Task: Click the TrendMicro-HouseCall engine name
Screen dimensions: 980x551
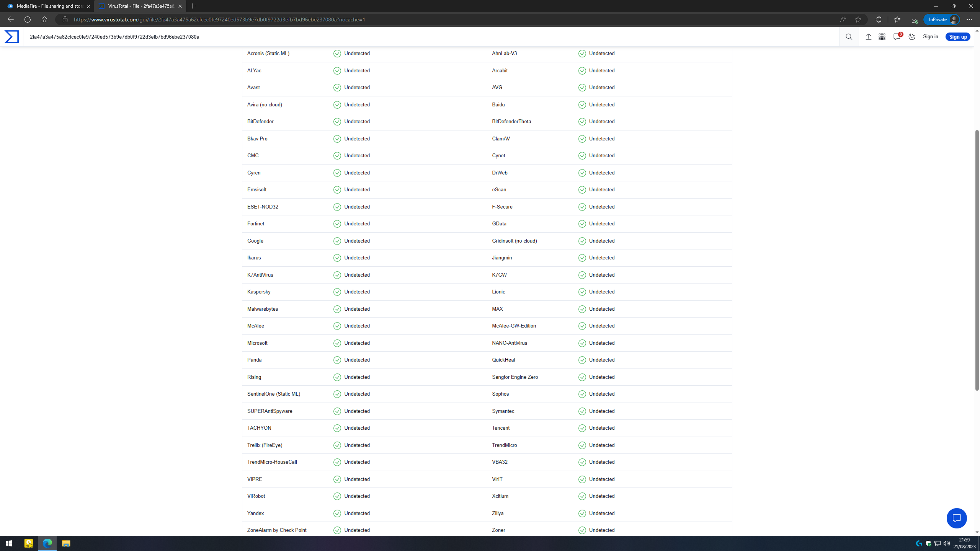Action: coord(272,462)
